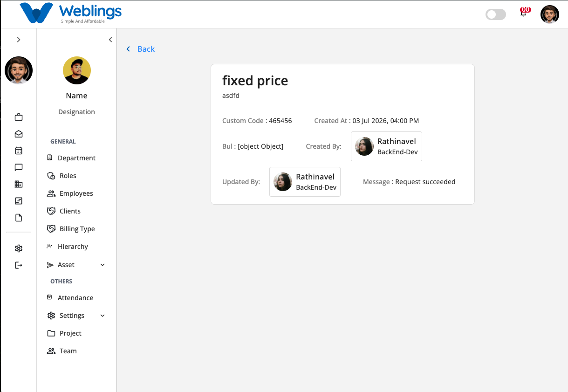Click the logout icon in left rail
568x392 pixels.
click(19, 265)
